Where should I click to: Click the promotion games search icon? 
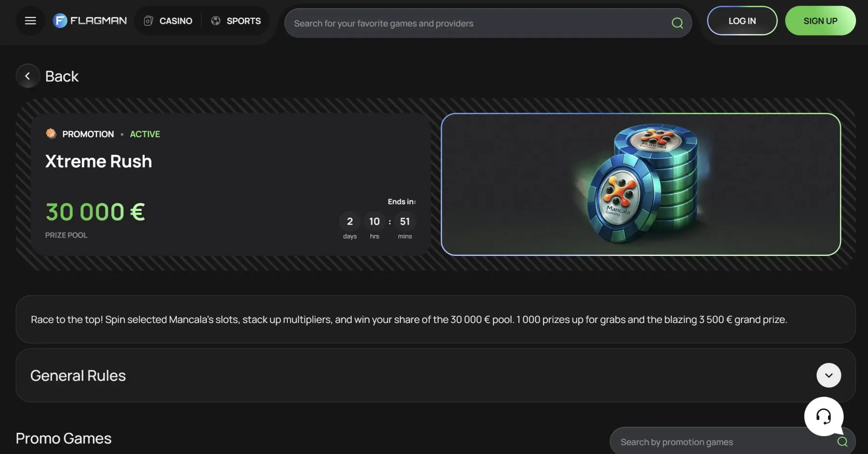pyautogui.click(x=842, y=442)
